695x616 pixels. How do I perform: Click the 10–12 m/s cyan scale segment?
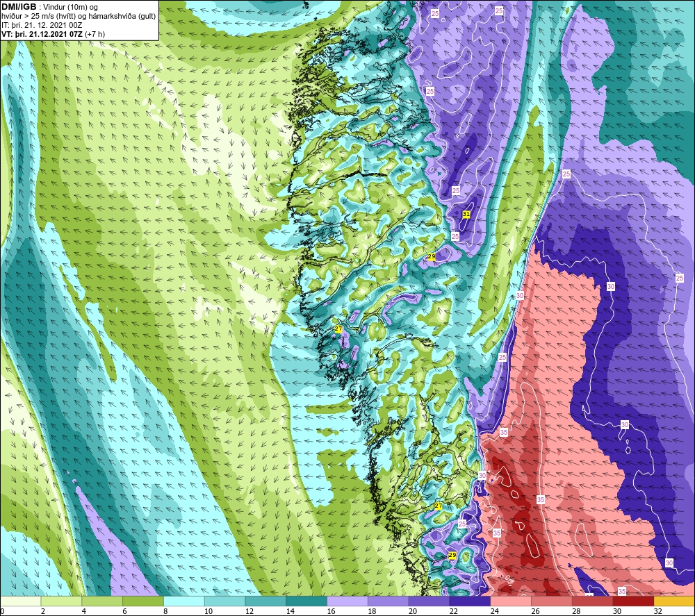coord(224,601)
